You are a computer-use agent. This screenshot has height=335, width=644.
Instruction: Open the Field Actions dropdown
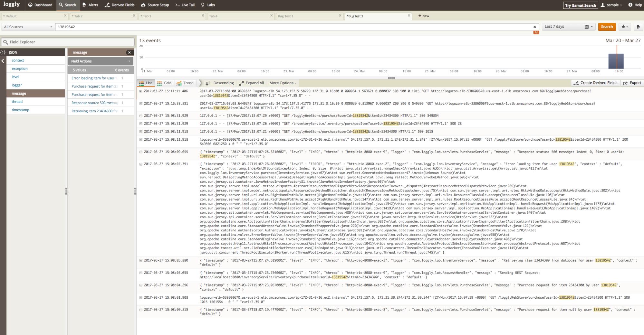[x=101, y=61]
